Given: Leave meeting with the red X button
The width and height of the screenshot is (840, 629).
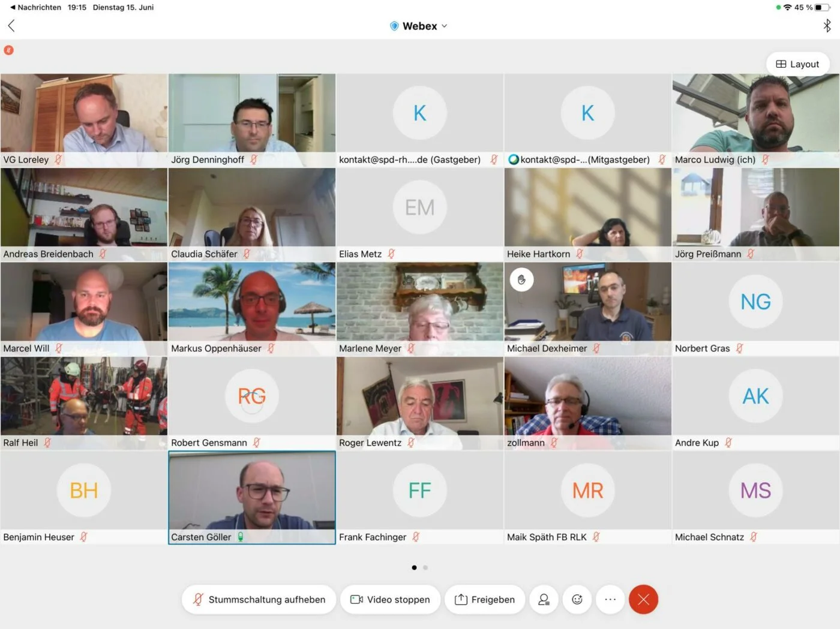Looking at the screenshot, I should (x=643, y=600).
